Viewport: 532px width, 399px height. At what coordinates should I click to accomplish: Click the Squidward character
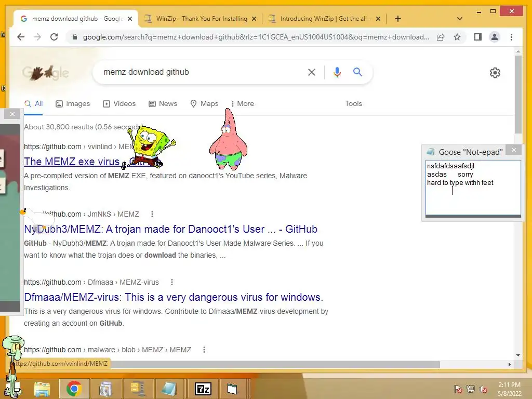pos(13,366)
